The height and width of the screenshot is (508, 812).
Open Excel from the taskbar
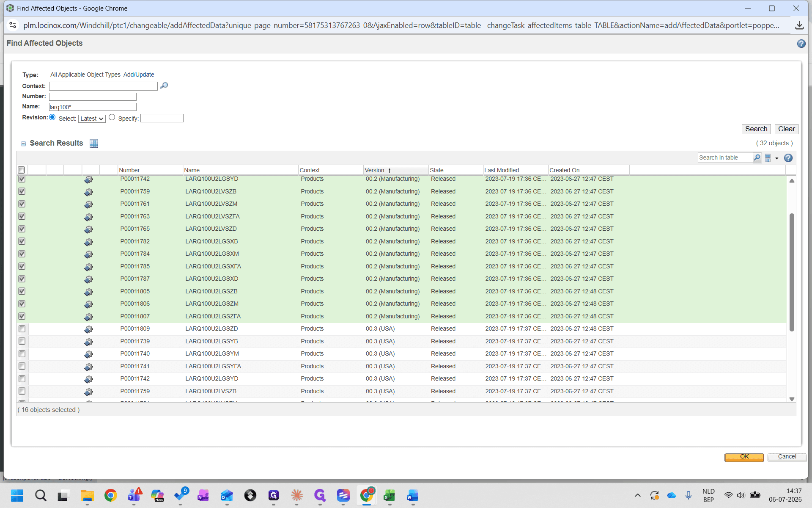[389, 495]
